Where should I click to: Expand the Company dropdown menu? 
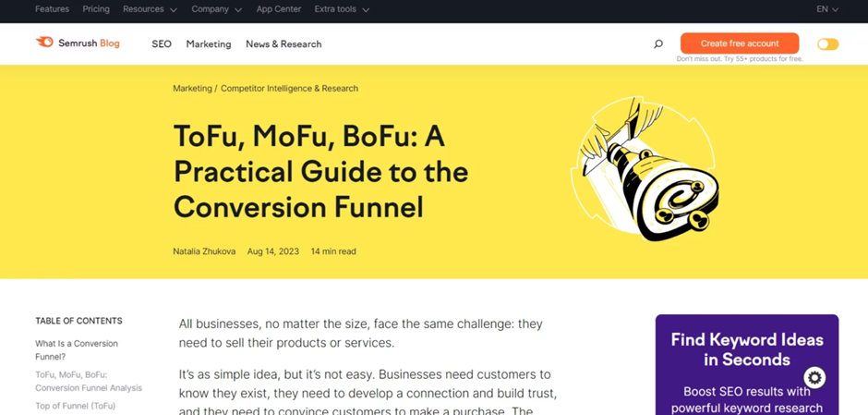coord(217,9)
